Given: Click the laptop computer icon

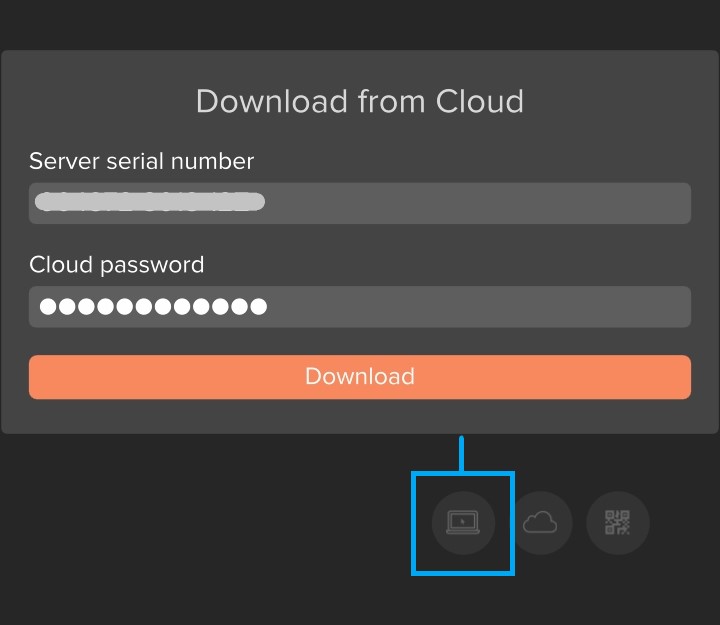Looking at the screenshot, I should tap(462, 522).
